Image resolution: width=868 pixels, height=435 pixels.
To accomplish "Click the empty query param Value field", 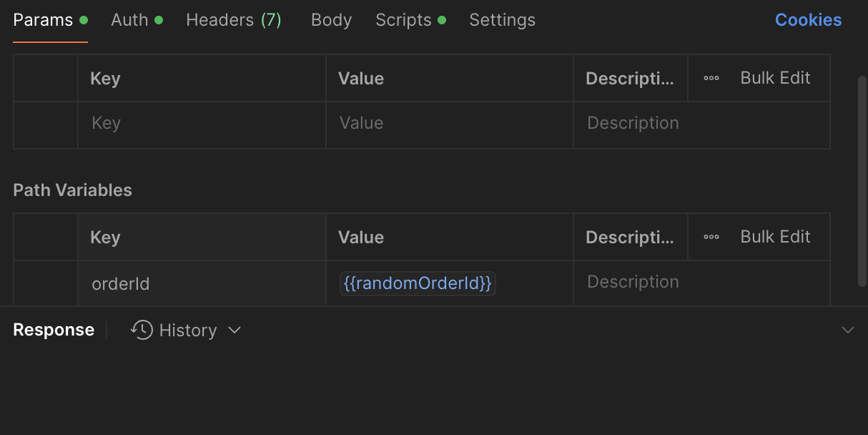I will (x=449, y=123).
